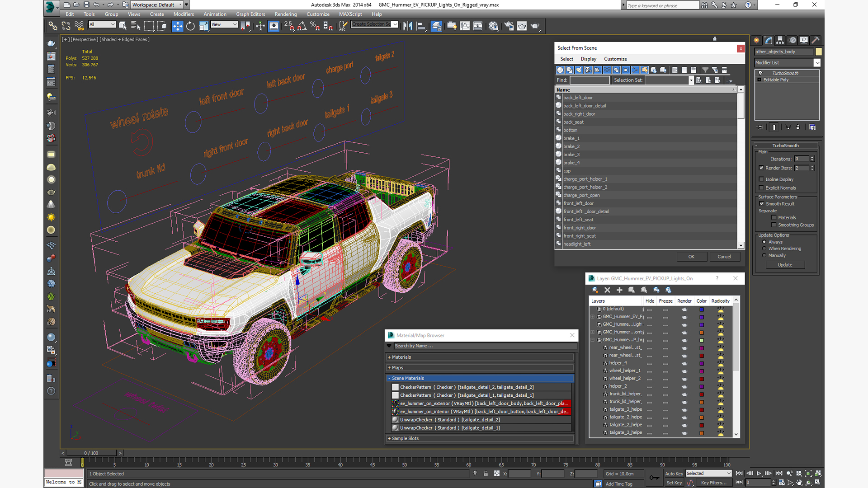Select the Manually update option
The width and height of the screenshot is (868, 488).
click(x=764, y=255)
